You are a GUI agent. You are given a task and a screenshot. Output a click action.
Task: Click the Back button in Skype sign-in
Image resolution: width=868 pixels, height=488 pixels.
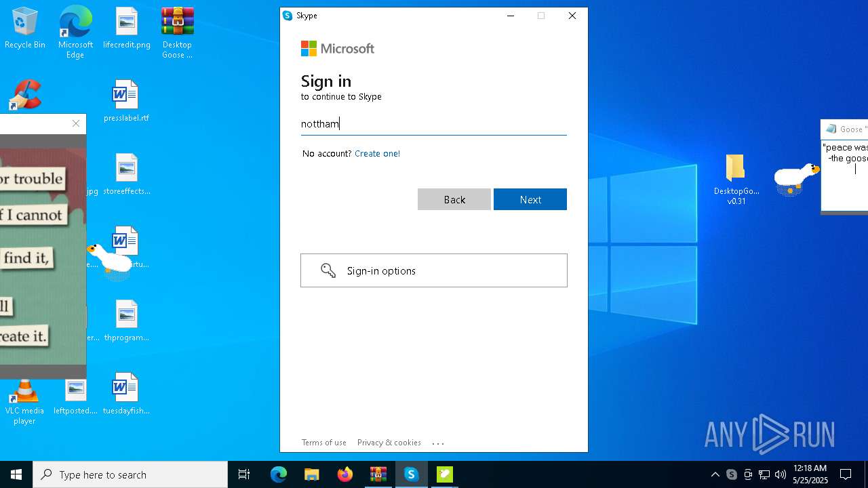coord(454,199)
